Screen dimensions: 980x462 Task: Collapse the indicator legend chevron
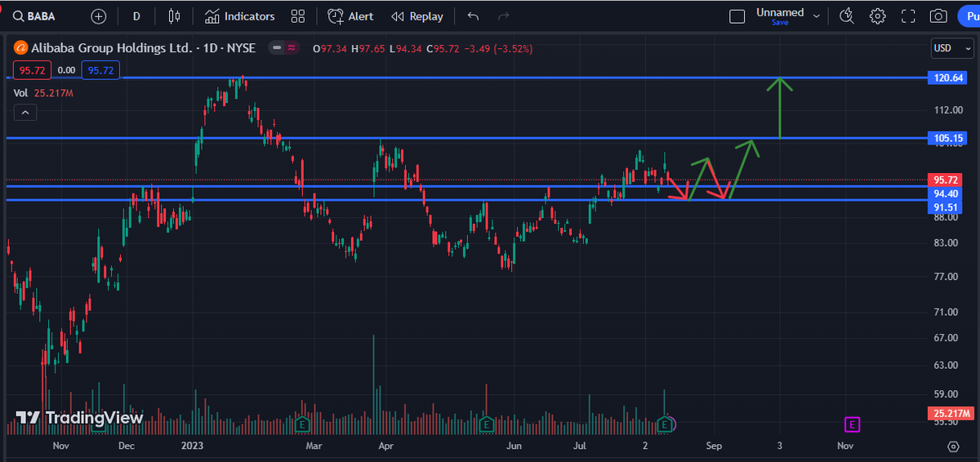(x=24, y=113)
